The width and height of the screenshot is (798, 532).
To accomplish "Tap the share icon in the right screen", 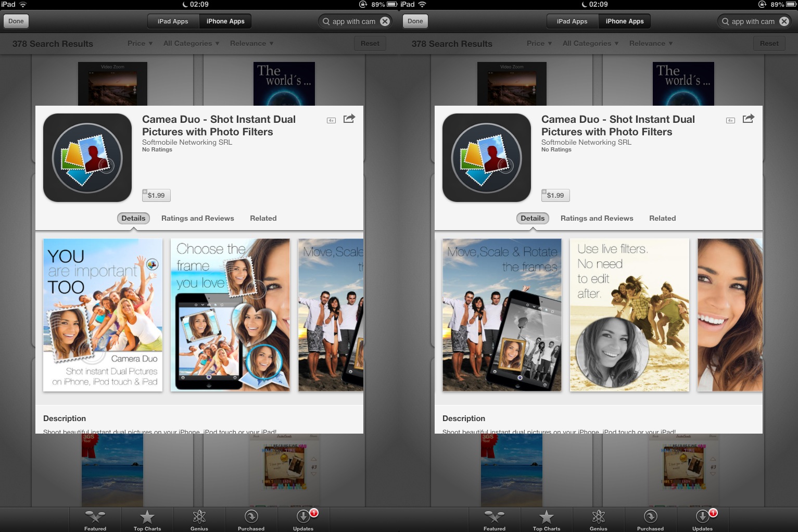I will (748, 119).
